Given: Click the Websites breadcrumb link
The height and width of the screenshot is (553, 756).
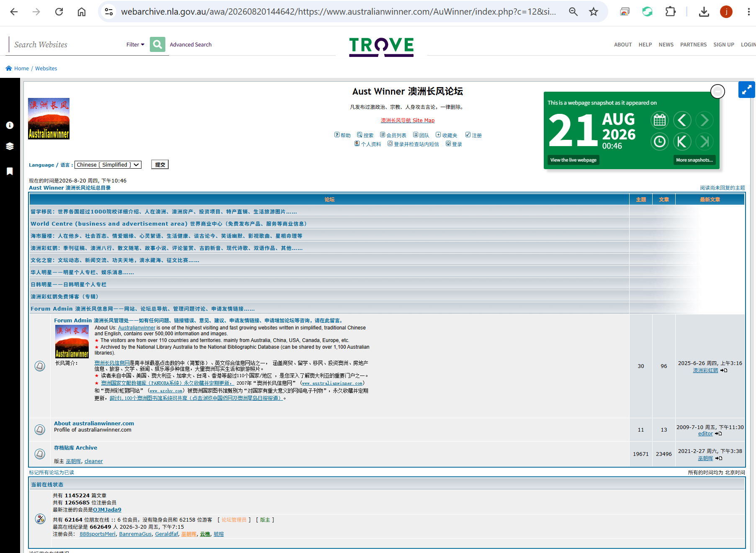Looking at the screenshot, I should pos(46,68).
